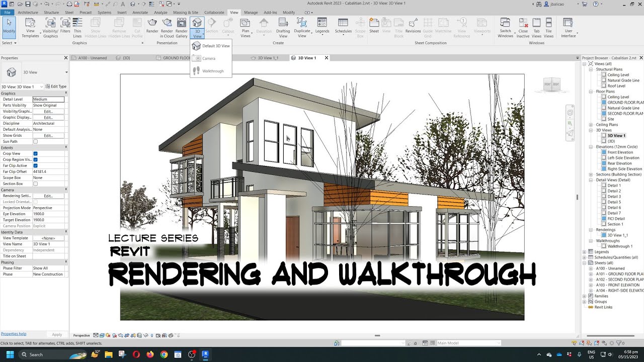Screen dimensions: 644x362
Task: Click the Apply button in Properties
Action: coord(57,334)
